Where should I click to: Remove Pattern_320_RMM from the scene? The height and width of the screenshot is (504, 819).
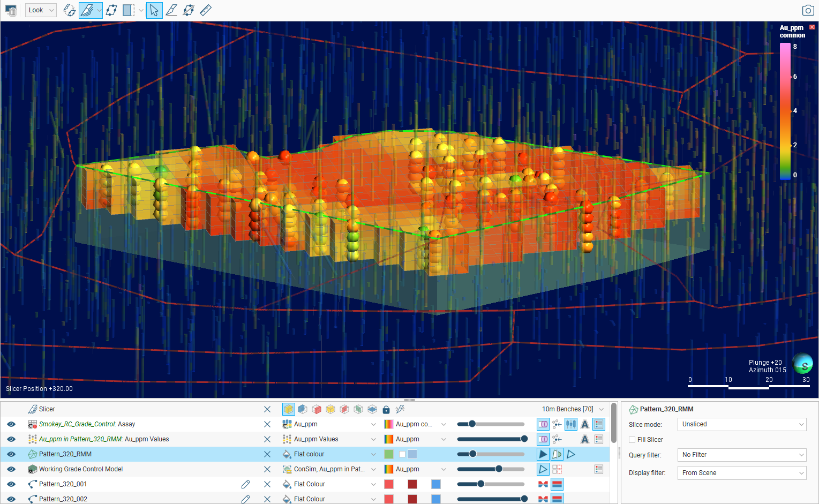click(x=267, y=454)
